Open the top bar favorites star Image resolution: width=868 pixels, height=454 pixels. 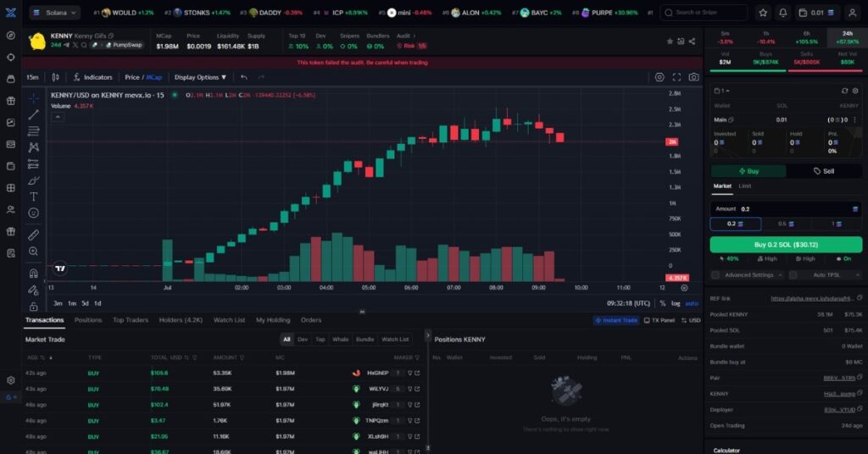click(764, 13)
